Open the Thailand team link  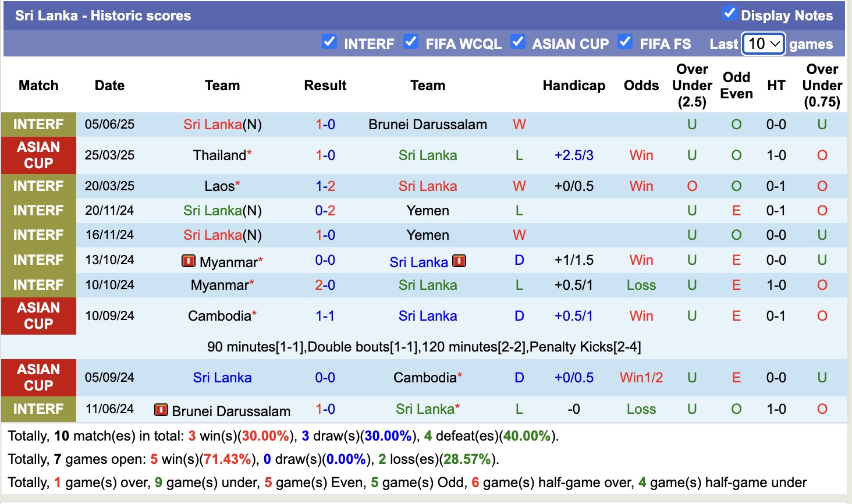tap(219, 155)
